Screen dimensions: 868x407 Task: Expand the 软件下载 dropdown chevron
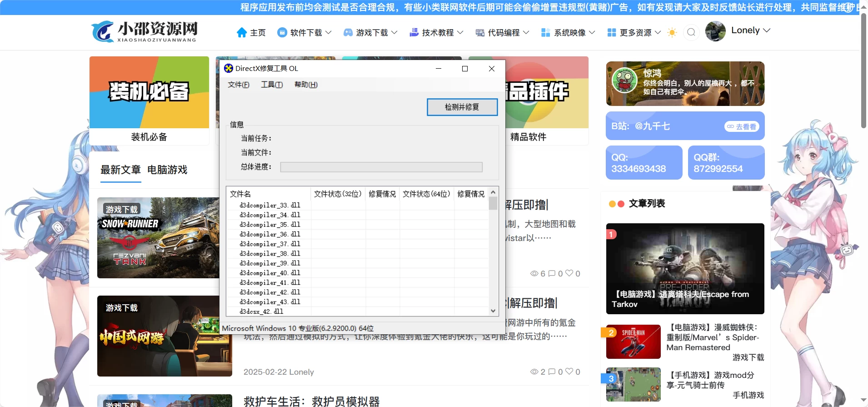[x=329, y=32]
